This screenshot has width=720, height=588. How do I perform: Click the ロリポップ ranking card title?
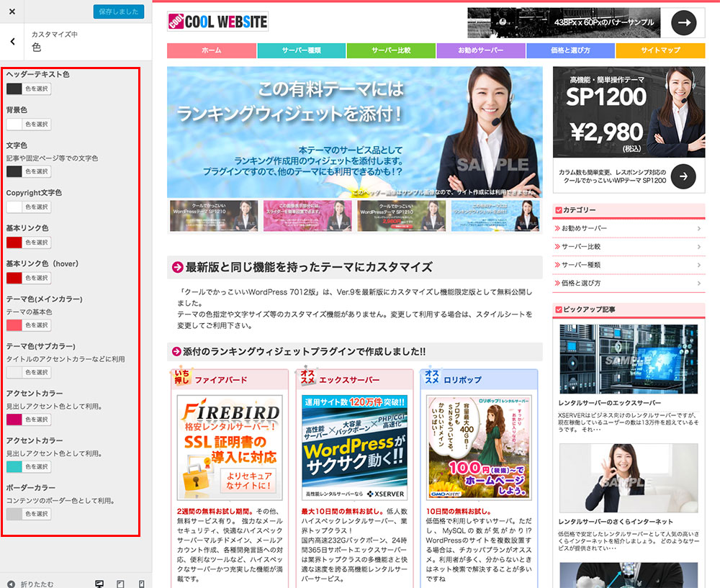[x=463, y=380]
